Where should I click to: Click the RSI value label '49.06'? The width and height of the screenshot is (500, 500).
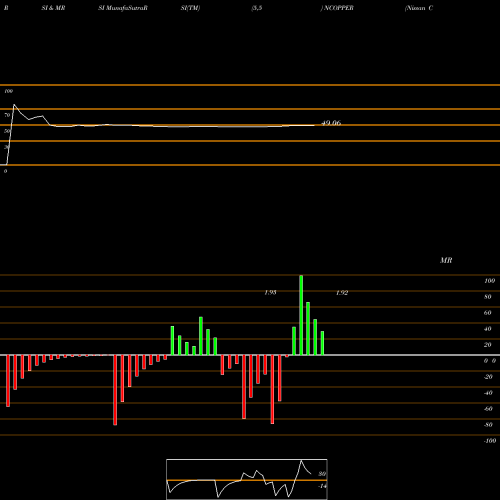[x=331, y=123]
